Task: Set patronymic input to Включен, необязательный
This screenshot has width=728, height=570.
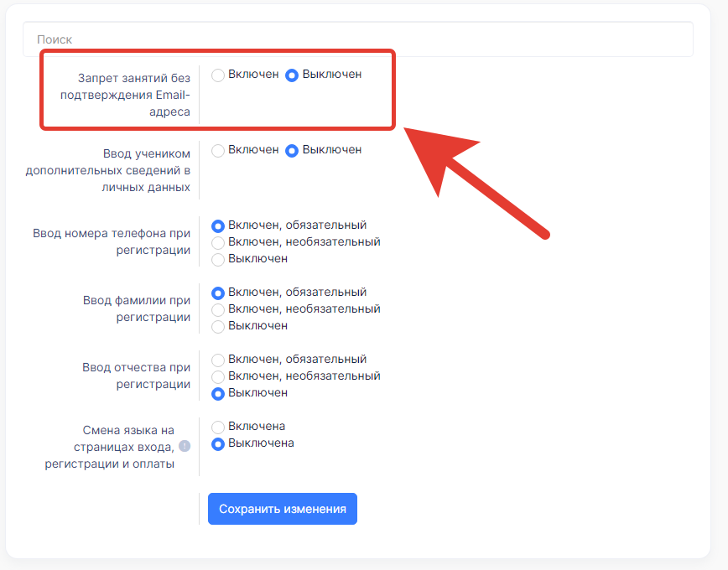Action: tap(218, 377)
